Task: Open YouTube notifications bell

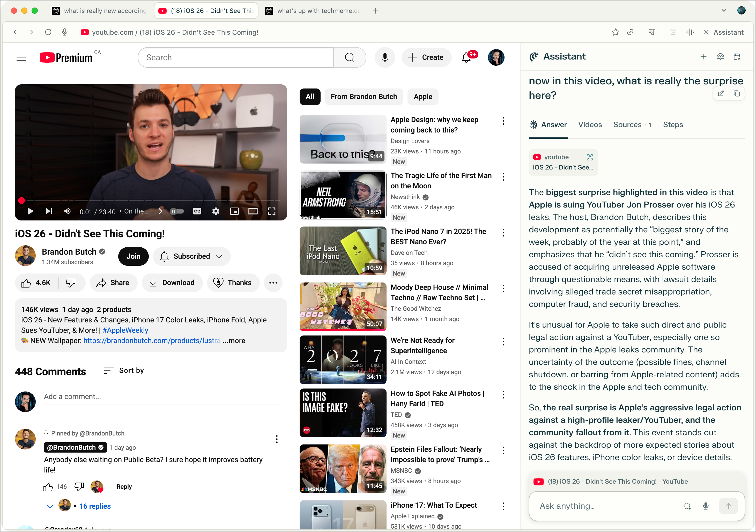Action: point(466,57)
